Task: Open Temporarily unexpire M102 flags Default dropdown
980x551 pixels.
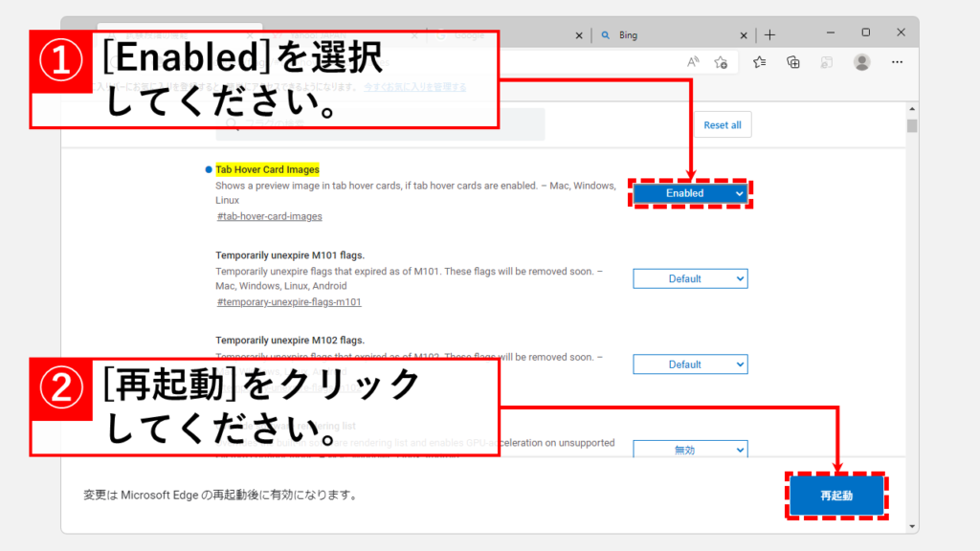Action: coord(690,364)
